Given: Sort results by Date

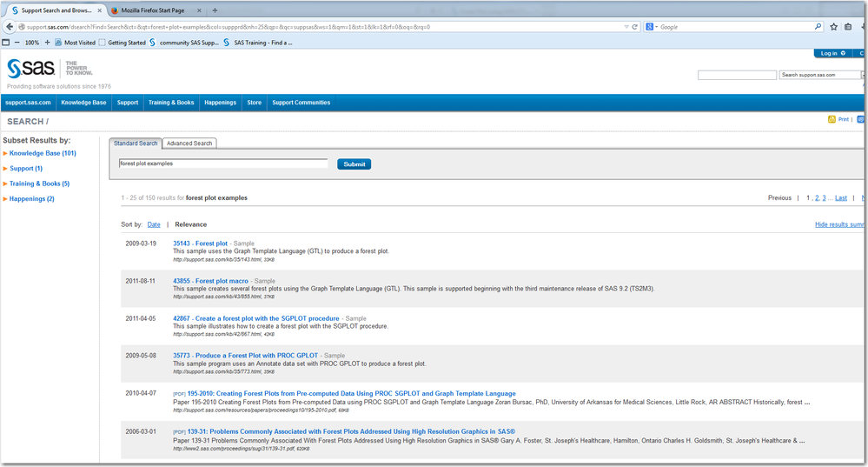Looking at the screenshot, I should [154, 225].
